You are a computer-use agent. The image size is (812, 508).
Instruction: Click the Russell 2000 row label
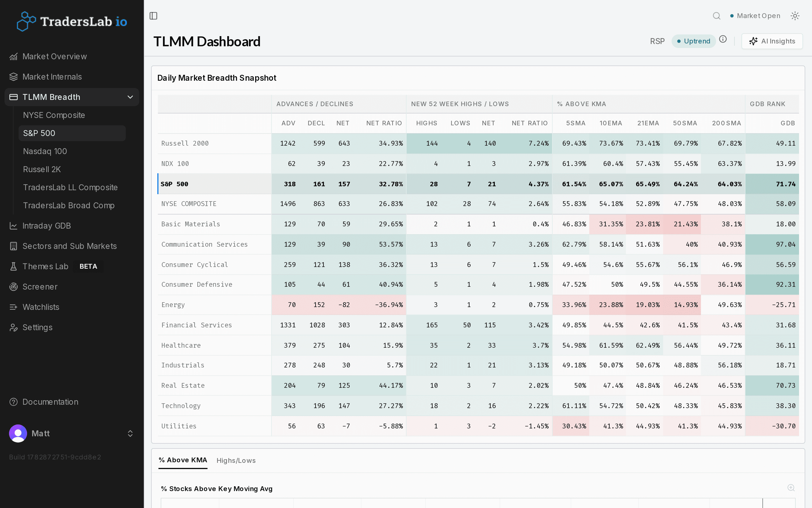pyautogui.click(x=185, y=143)
